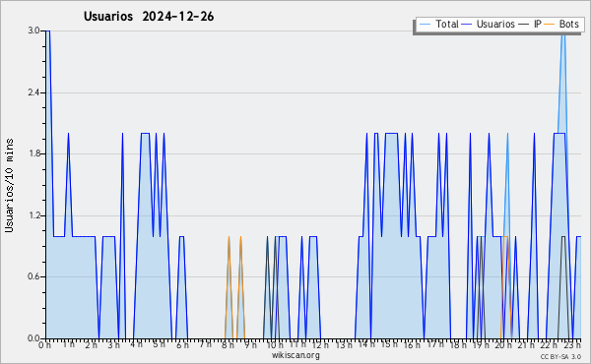The height and width of the screenshot is (364, 591).
Task: Click the '3.0' y-axis value
Action: [33, 30]
